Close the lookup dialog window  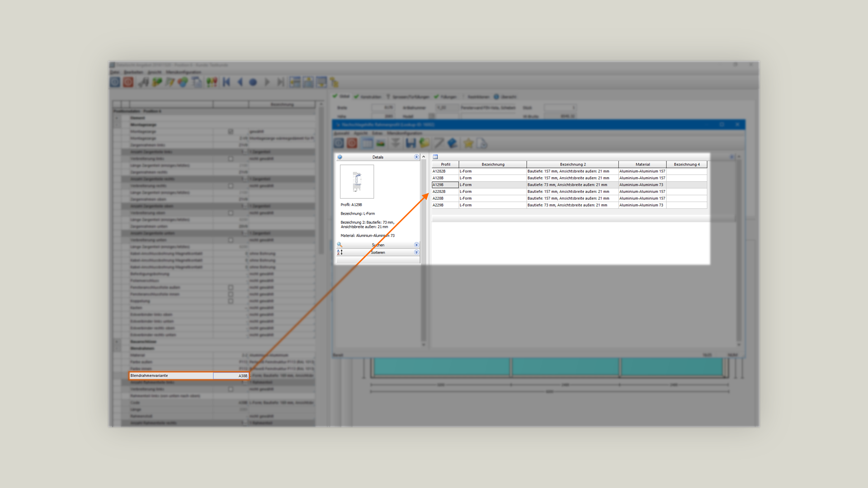coord(737,124)
